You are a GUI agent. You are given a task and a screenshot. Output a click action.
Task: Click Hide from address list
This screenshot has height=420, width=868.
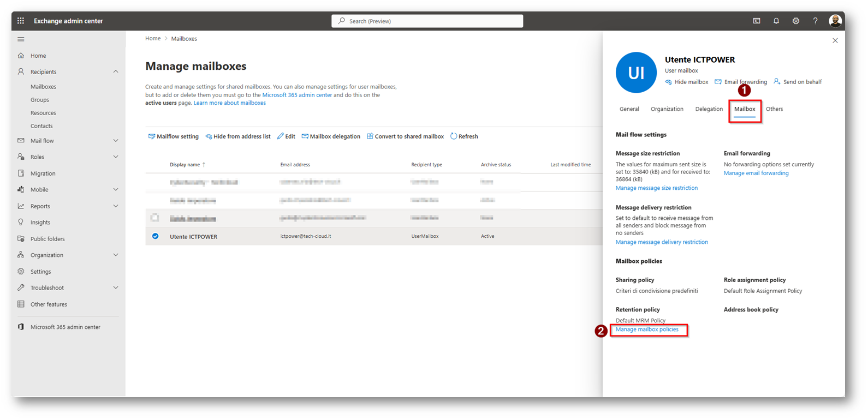click(238, 136)
